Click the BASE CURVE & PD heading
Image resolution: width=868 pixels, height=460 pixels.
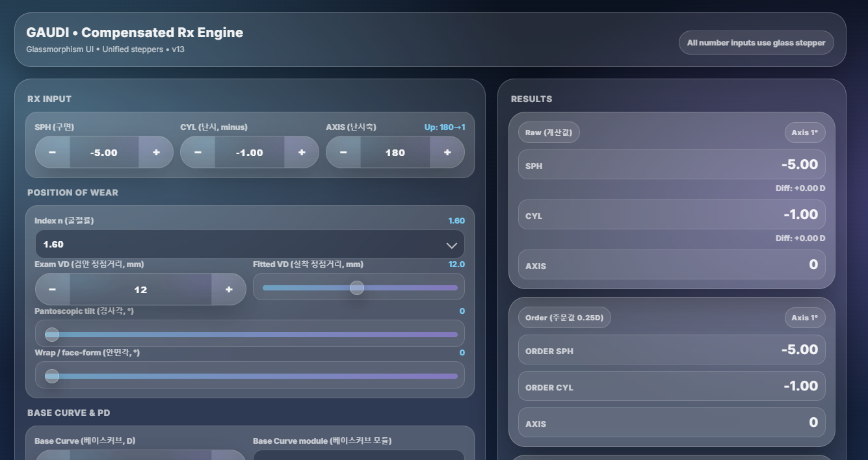click(x=68, y=413)
